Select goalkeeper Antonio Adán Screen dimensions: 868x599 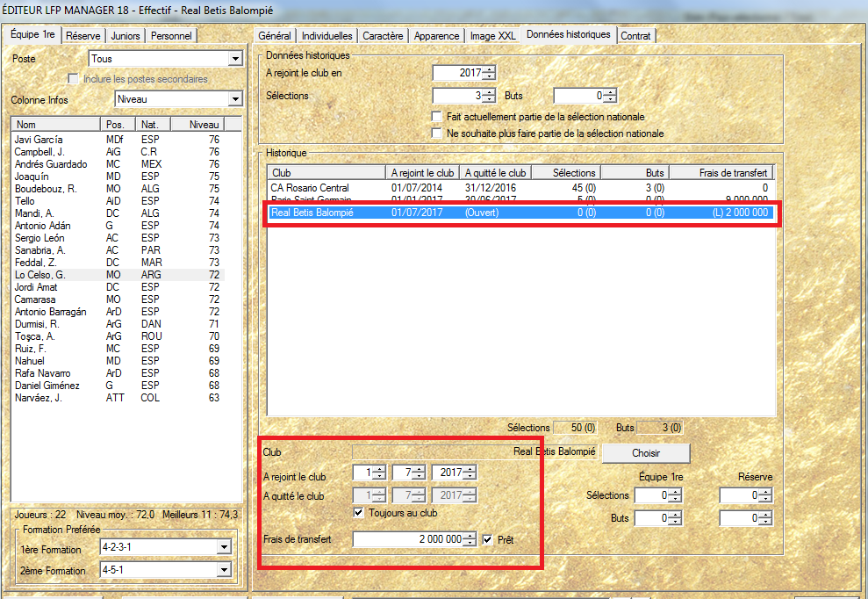118,226
